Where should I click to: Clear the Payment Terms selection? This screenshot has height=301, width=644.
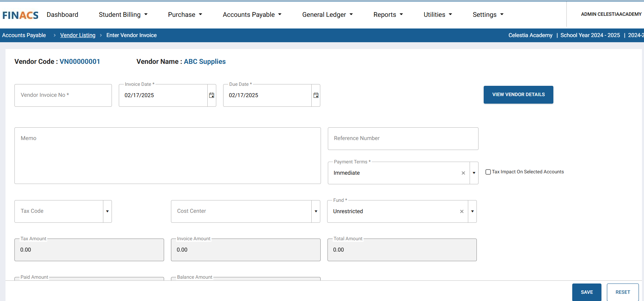point(463,173)
